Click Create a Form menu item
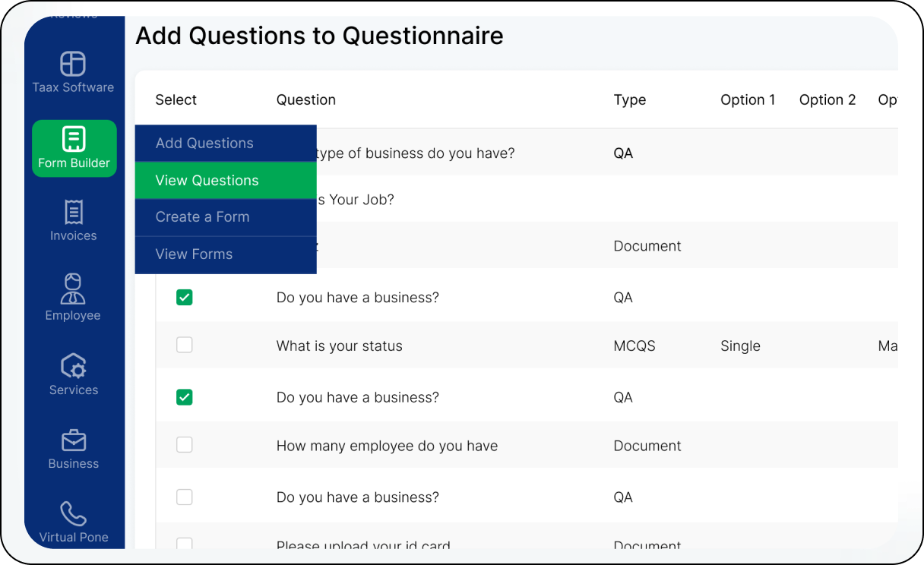This screenshot has height=565, width=924. pyautogui.click(x=202, y=217)
